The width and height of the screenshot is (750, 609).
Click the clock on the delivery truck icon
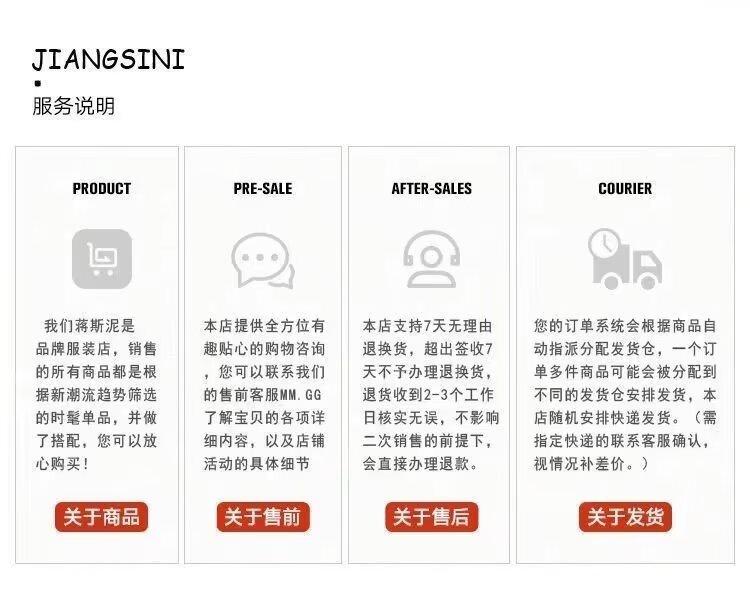[x=605, y=244]
